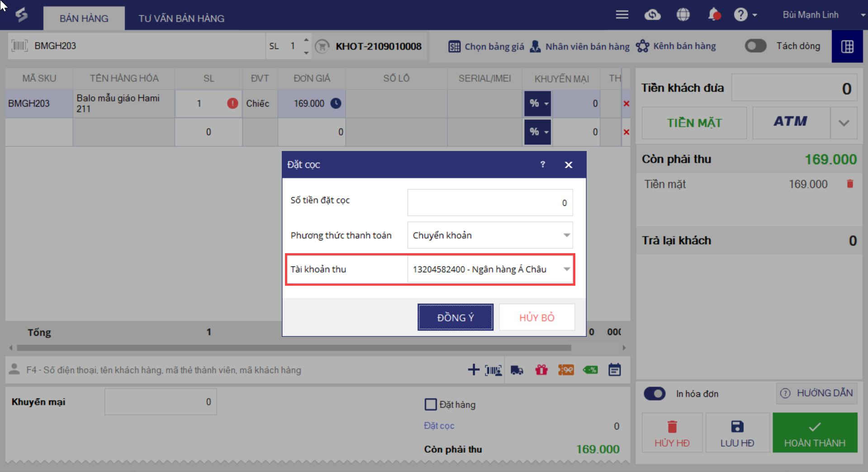The image size is (868, 472).
Task: Check the Đặt hàng checkbox
Action: click(431, 404)
